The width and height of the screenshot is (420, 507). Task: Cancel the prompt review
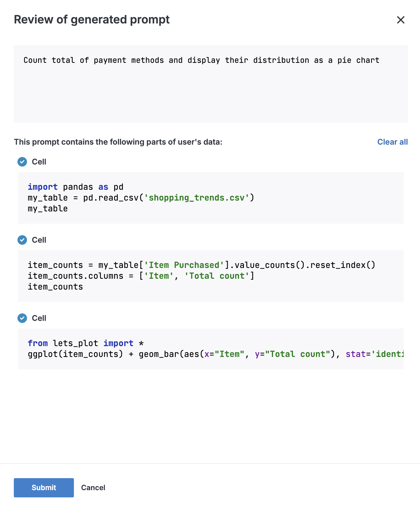(93, 487)
